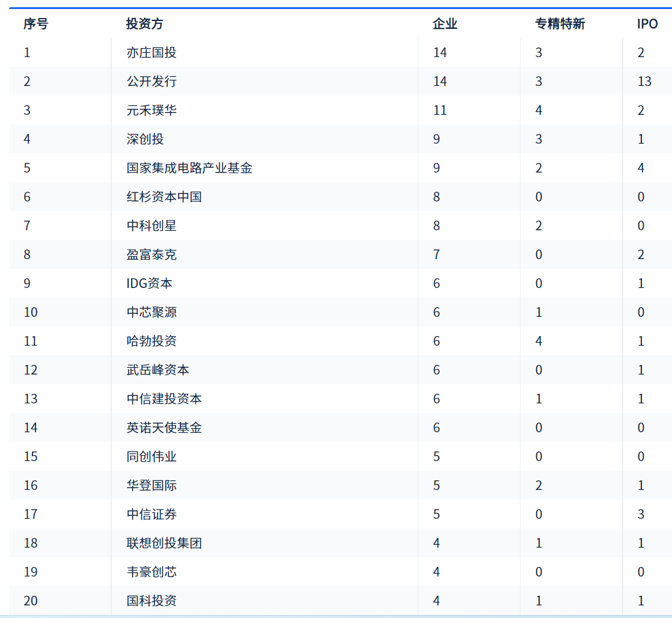Click 专精特新 value 4 for 哈勃投资
Image resolution: width=672 pixels, height=618 pixels.
tap(539, 341)
